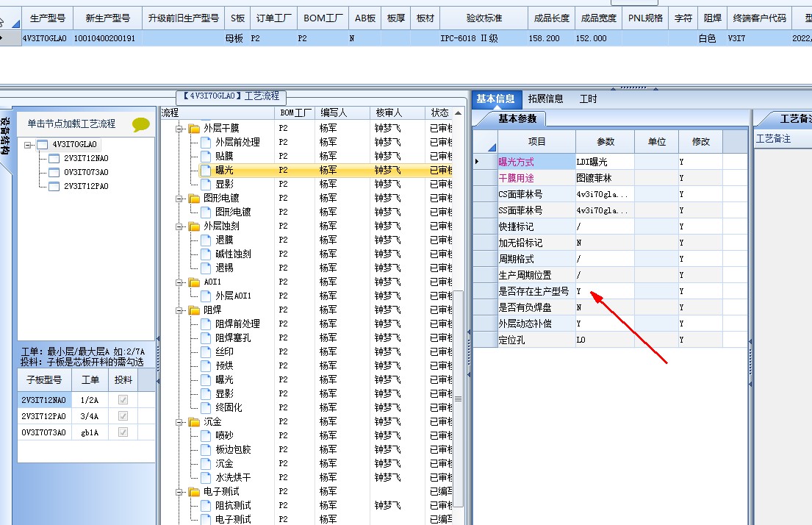Click the node icon of 0V3I7073A0
The height and width of the screenshot is (525, 812).
[x=54, y=173]
